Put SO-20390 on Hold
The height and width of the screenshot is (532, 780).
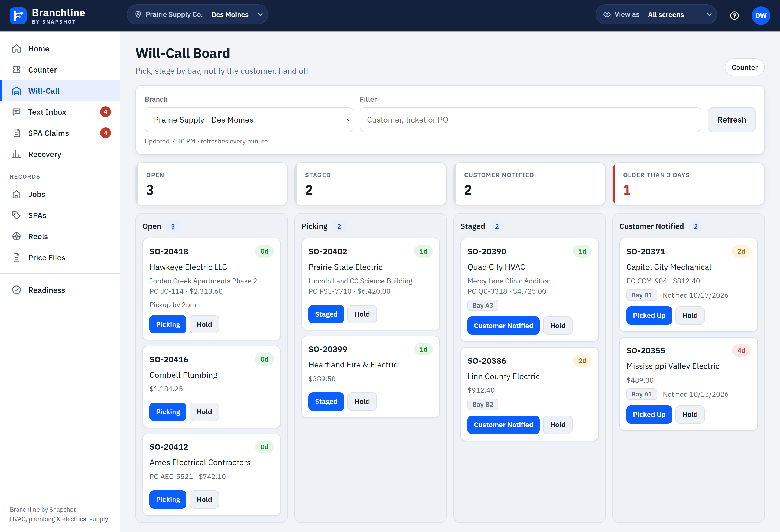click(x=557, y=326)
